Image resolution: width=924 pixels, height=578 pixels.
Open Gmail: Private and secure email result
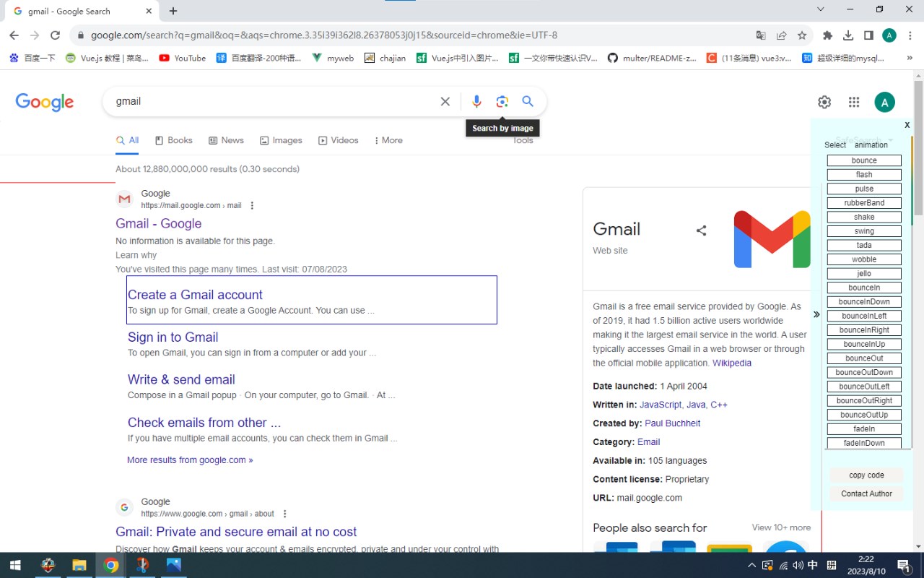(x=236, y=532)
